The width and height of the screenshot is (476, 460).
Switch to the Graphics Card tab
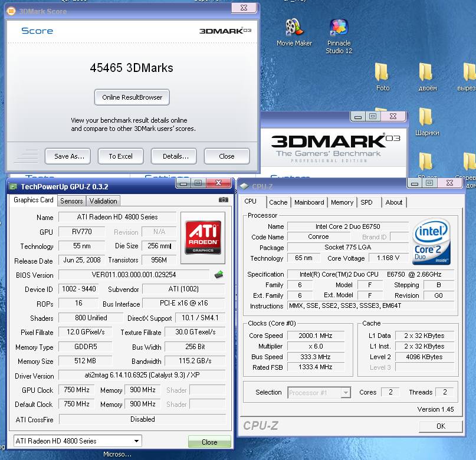point(34,200)
